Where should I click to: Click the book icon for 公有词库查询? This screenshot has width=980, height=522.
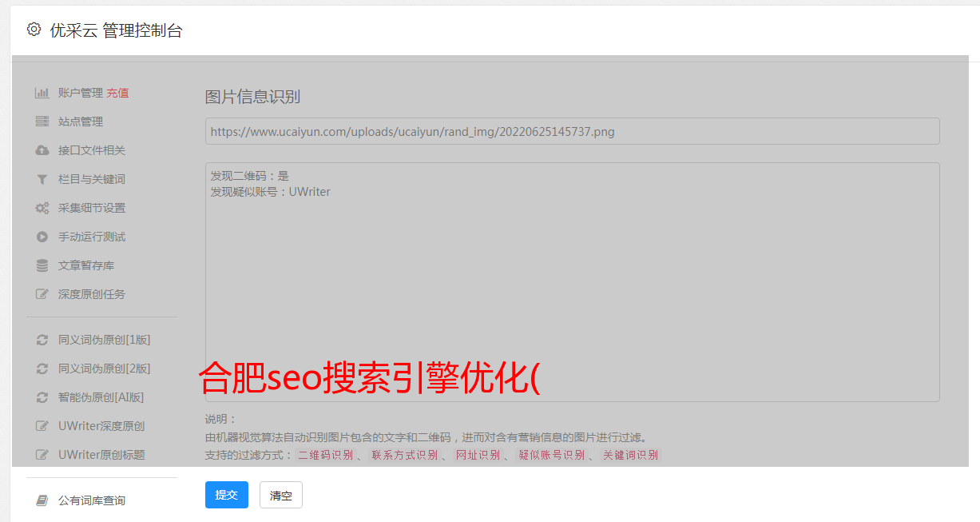42,500
